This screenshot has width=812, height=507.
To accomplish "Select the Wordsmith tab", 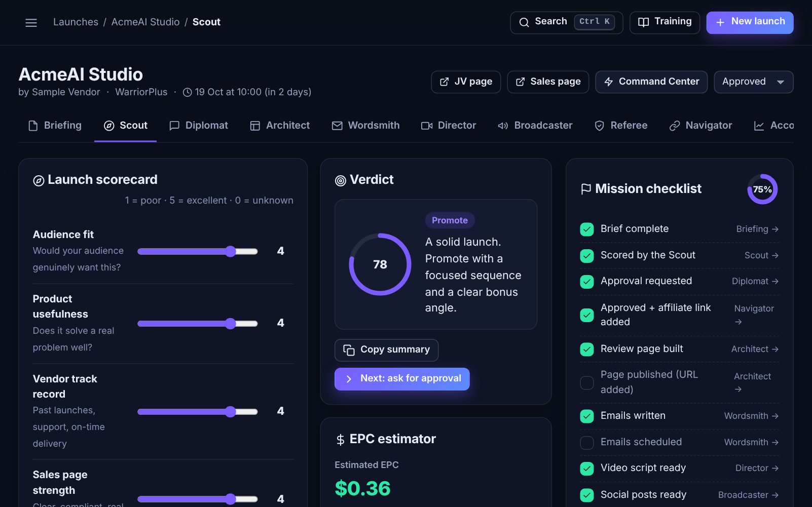I will (x=366, y=126).
